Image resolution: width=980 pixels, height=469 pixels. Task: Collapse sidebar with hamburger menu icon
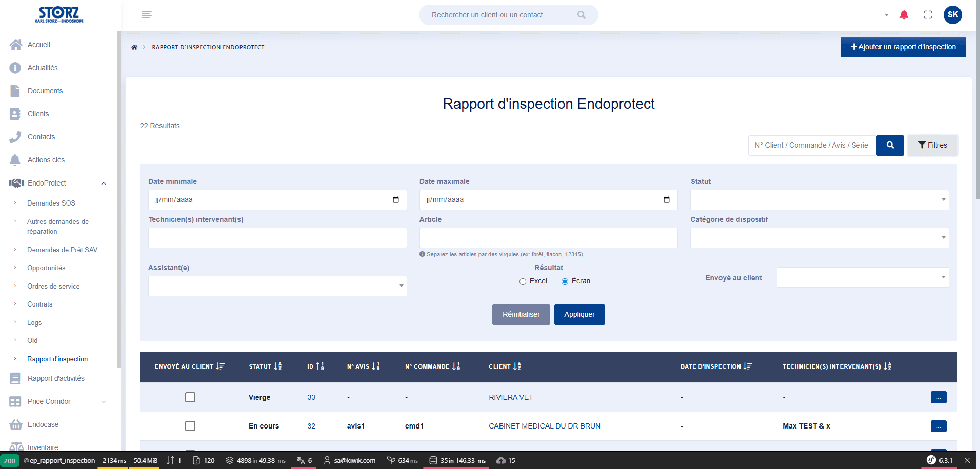tap(147, 15)
